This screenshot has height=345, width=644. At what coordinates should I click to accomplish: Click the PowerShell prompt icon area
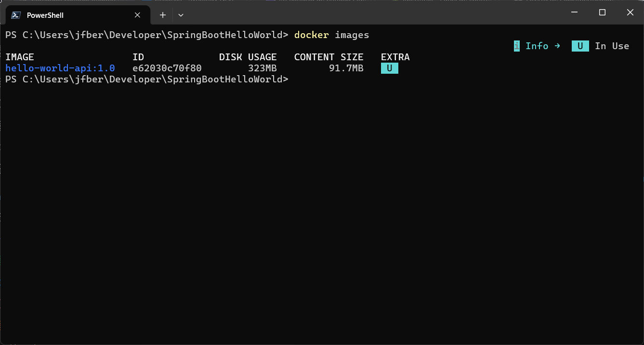coord(15,15)
